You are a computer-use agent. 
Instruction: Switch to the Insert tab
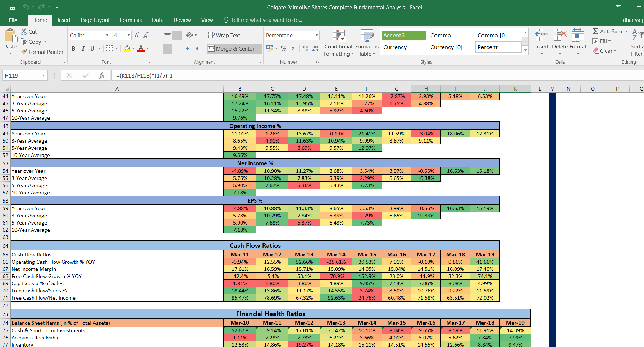coord(64,20)
